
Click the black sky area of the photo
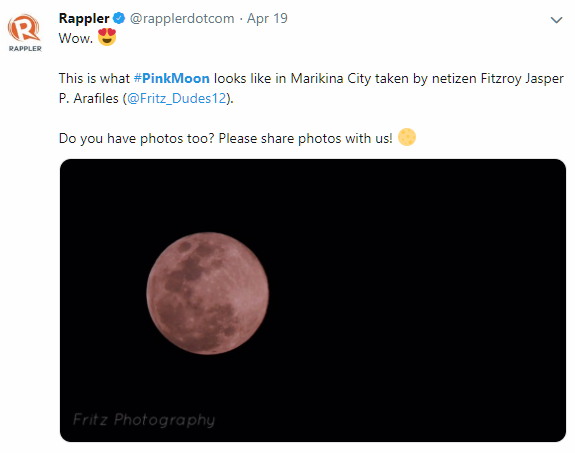[414, 293]
